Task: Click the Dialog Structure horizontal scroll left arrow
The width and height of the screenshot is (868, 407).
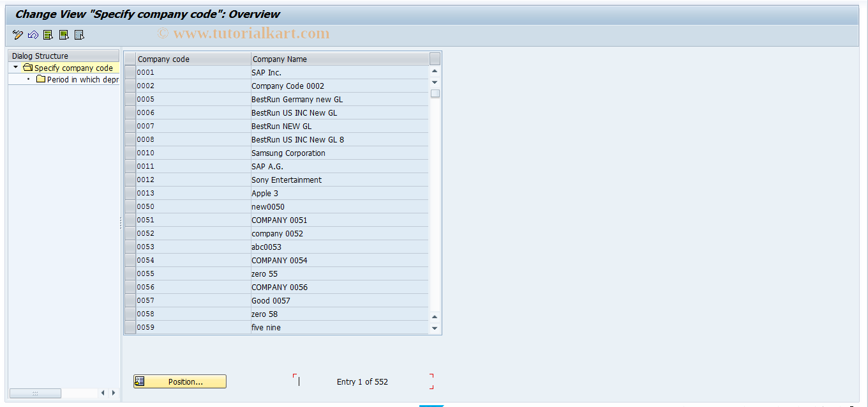Action: point(103,393)
